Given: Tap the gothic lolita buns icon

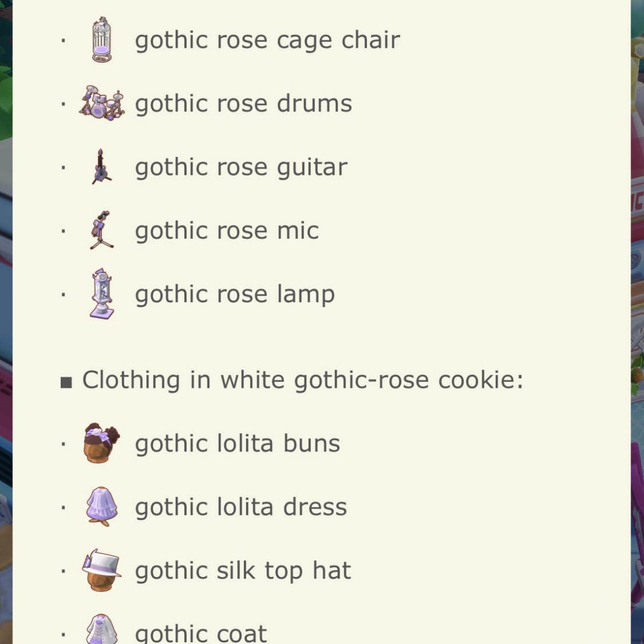Looking at the screenshot, I should pyautogui.click(x=101, y=443).
